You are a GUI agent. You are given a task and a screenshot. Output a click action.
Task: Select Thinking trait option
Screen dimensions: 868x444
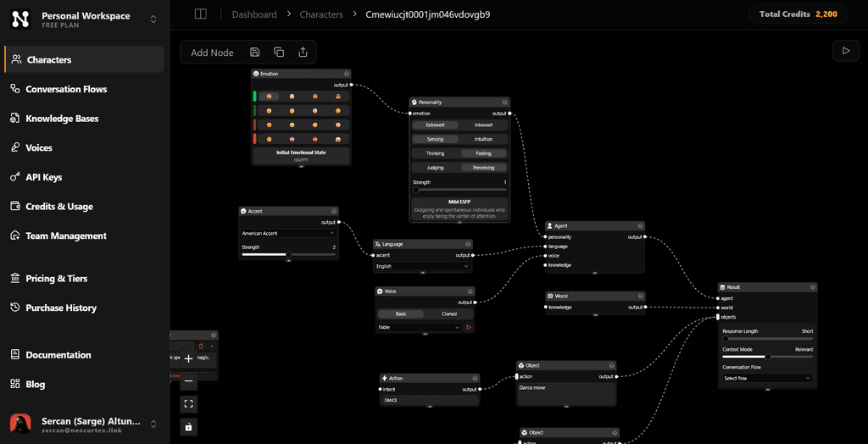pyautogui.click(x=435, y=153)
